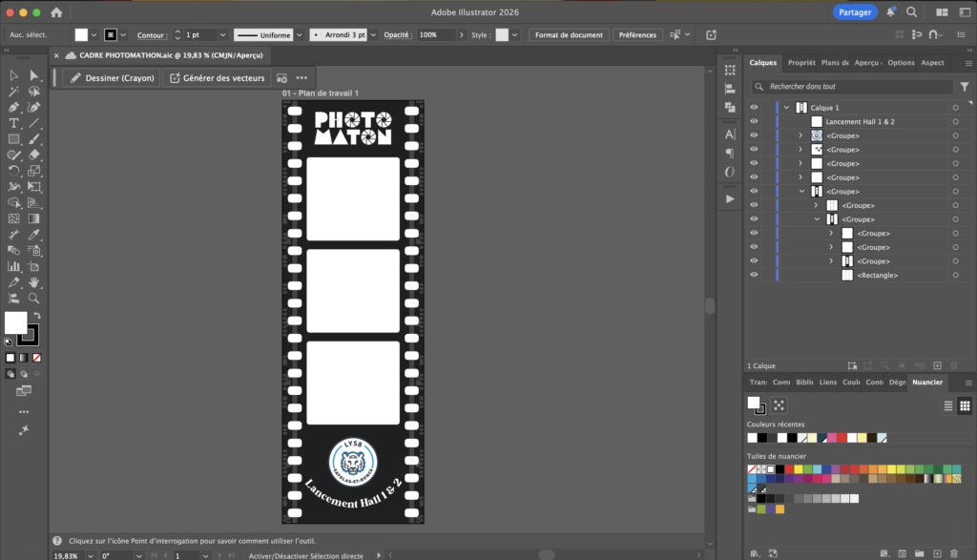The height and width of the screenshot is (560, 977).
Task: Open the Dégradé panel tab
Action: pos(897,383)
